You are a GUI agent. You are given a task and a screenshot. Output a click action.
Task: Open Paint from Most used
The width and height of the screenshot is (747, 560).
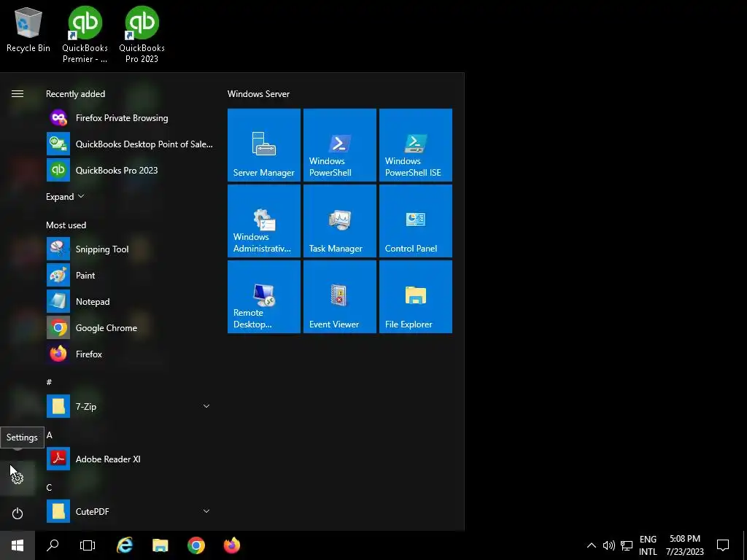click(x=130, y=275)
